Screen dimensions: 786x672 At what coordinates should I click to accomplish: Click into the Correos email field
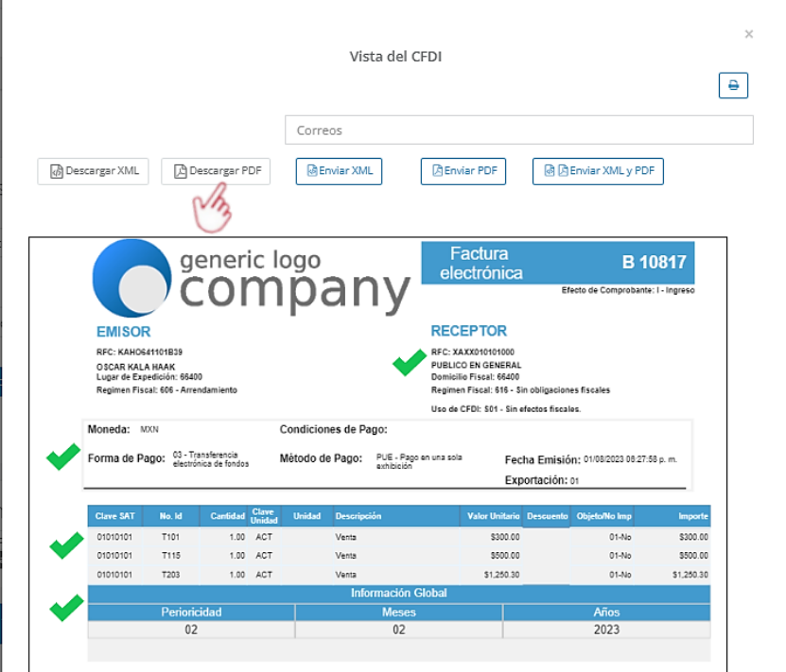[518, 130]
